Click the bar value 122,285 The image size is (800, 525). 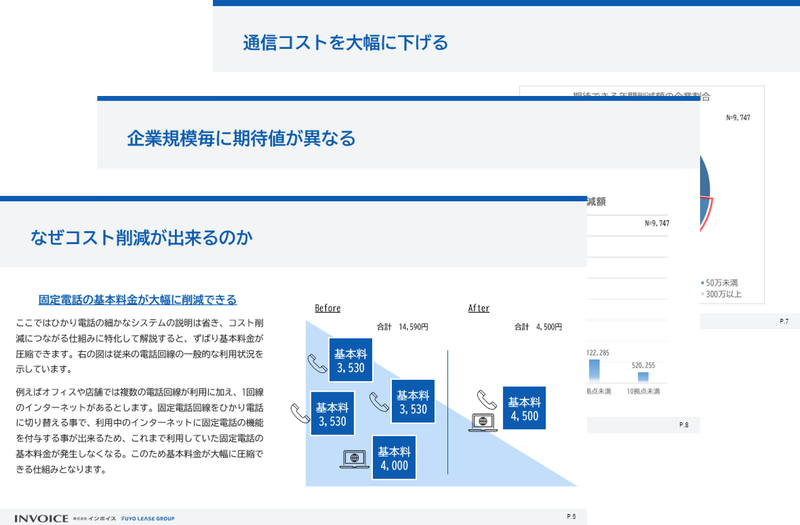click(x=598, y=353)
